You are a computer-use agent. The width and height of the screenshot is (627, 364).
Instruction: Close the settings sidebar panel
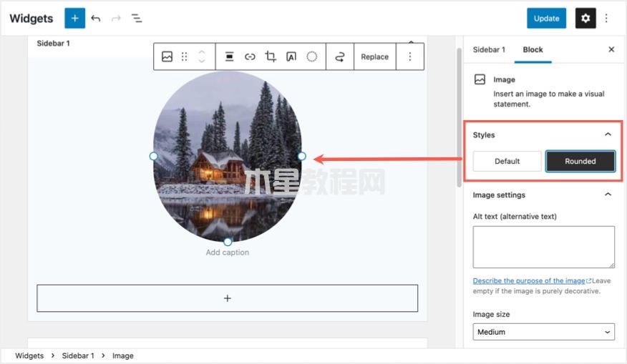pos(611,49)
